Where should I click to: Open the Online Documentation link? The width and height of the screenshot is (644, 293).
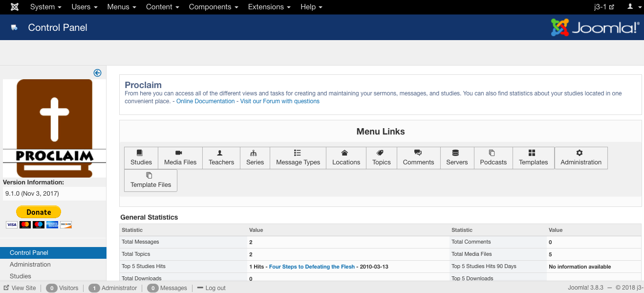tap(206, 101)
